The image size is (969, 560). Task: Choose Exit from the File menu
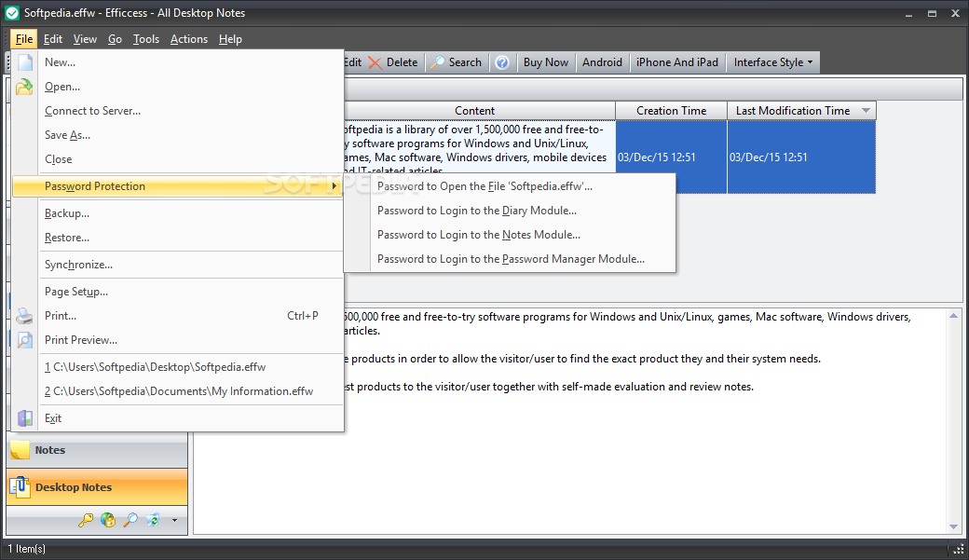pyautogui.click(x=178, y=418)
